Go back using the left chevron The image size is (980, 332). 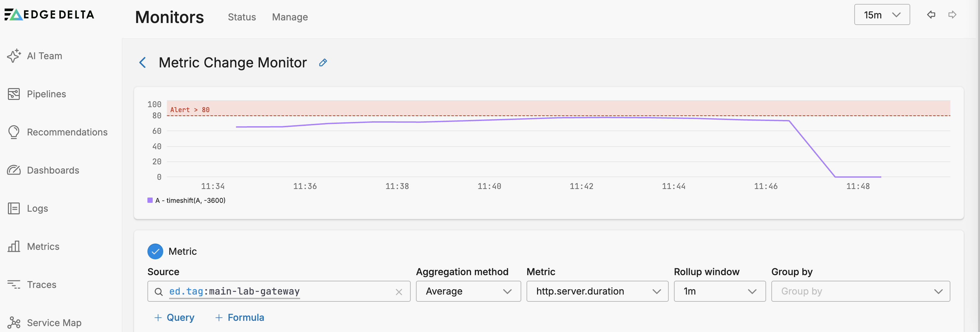143,63
